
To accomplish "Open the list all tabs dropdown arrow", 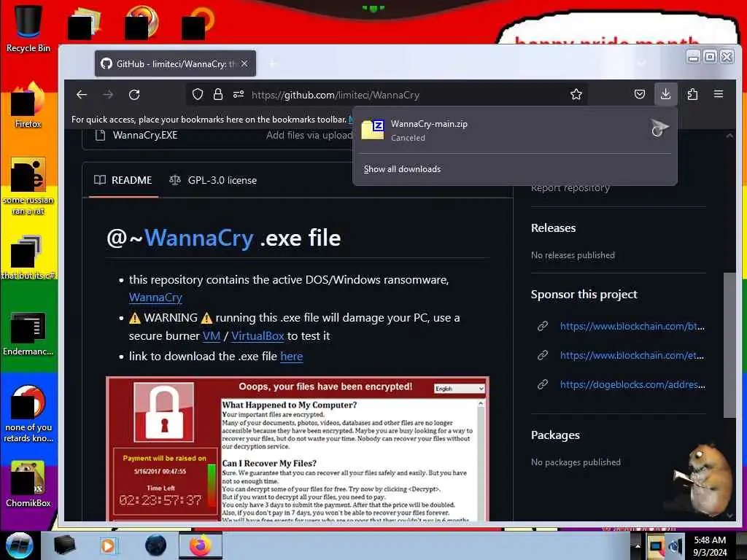I will (x=642, y=63).
